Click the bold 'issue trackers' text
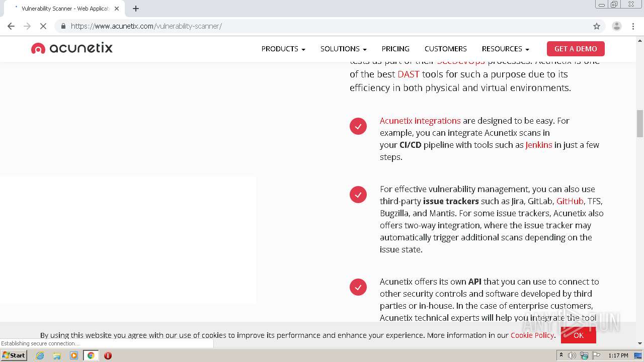Viewport: 644px width, 362px height. click(451, 201)
